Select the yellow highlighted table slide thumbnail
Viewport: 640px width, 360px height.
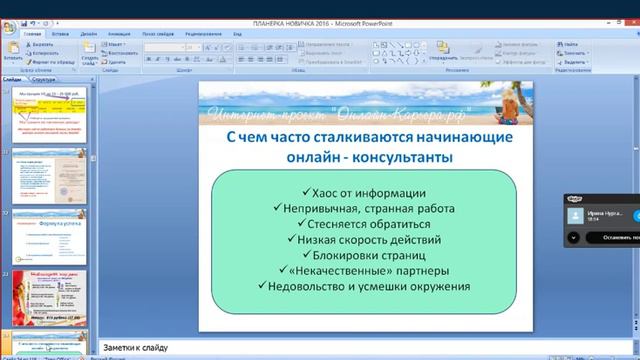(49, 115)
